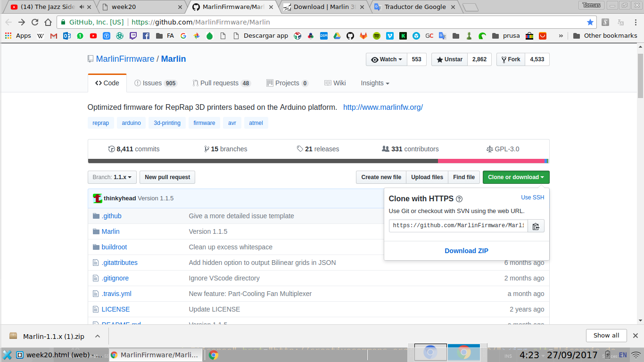Bookmark this page with the star icon

[x=590, y=22]
